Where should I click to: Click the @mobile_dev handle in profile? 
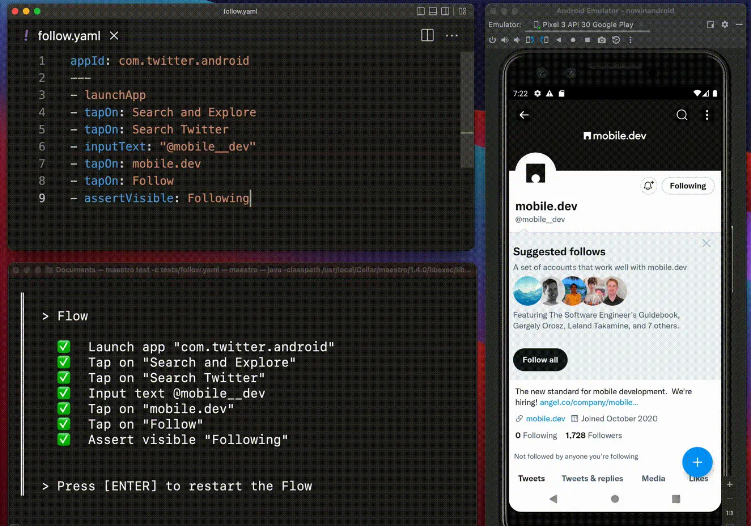pos(540,219)
